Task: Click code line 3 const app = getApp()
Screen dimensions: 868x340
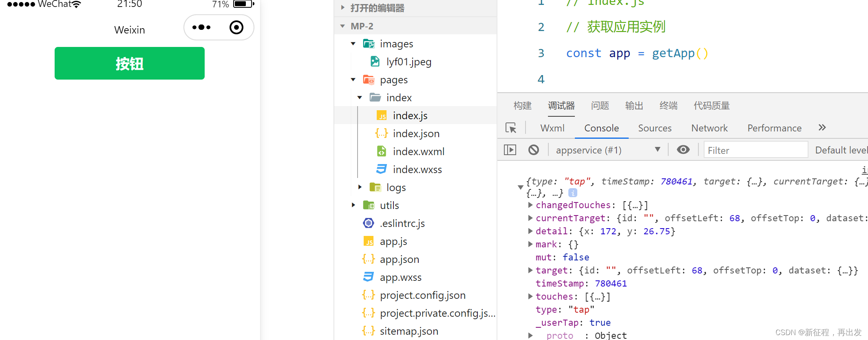Action: click(637, 53)
